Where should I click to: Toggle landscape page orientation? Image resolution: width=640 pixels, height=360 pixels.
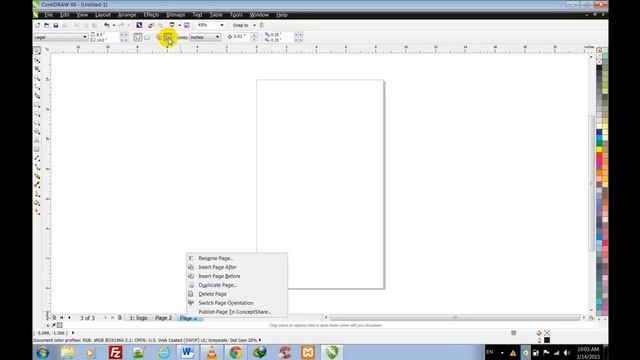tap(147, 37)
